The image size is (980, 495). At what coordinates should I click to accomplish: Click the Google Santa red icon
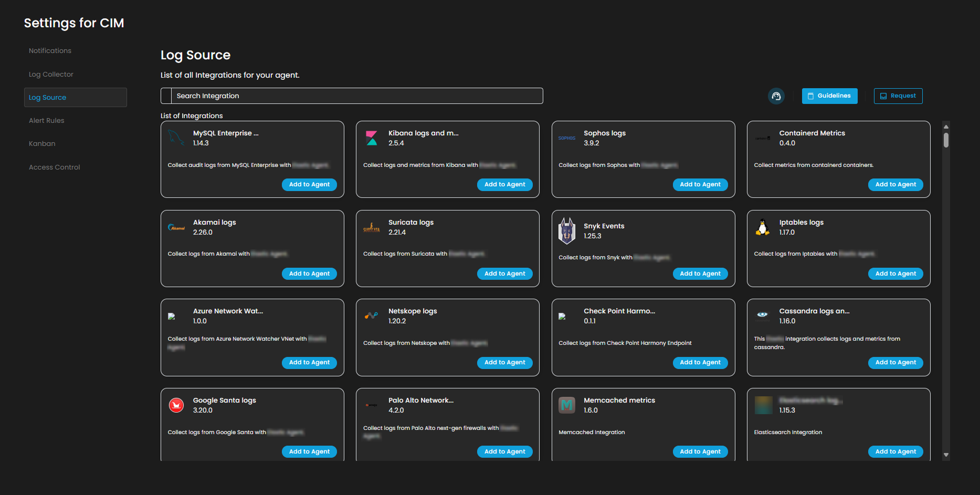[x=176, y=405]
